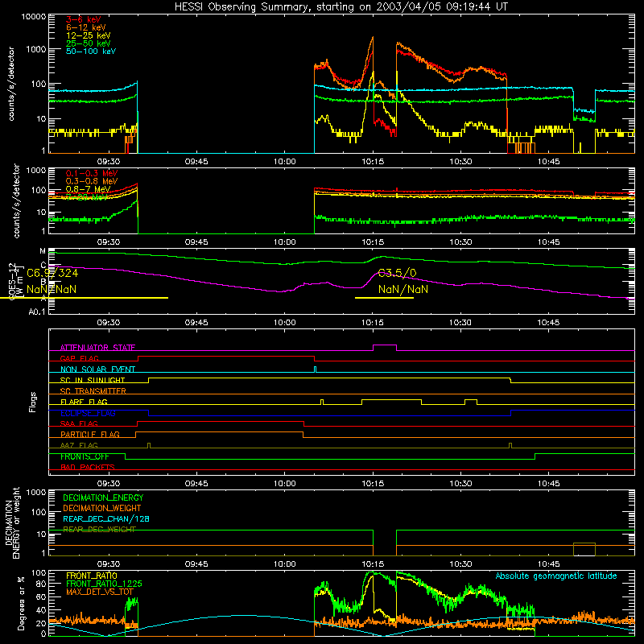This screenshot has height=644, width=644.
Task: Click the vertical Flags axis title
Action: 32,402
